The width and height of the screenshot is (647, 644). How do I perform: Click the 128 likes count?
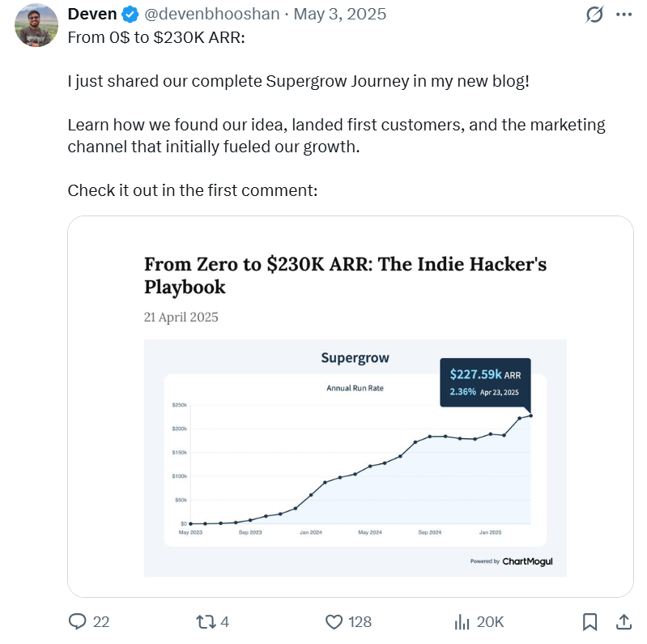360,621
